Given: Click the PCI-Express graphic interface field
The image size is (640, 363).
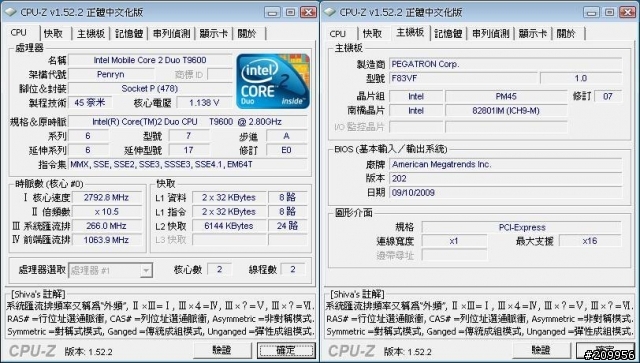Looking at the screenshot, I should tap(522, 227).
